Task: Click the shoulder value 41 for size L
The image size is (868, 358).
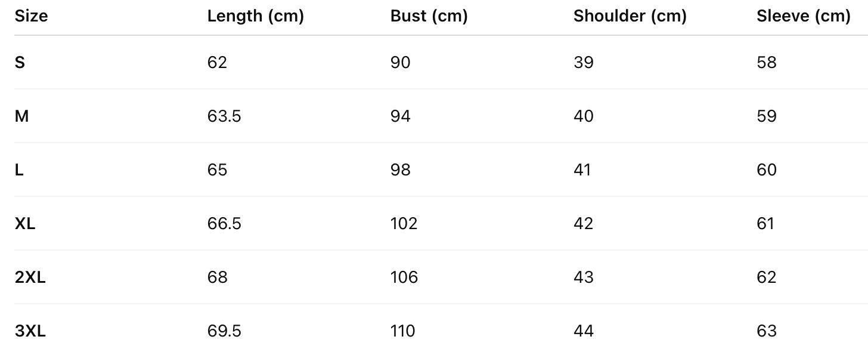Action: [582, 170]
